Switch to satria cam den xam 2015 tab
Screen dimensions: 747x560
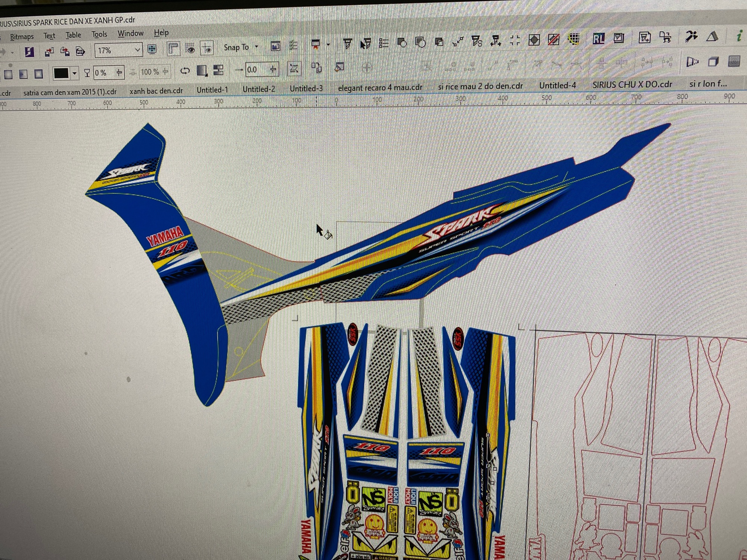pyautogui.click(x=70, y=92)
